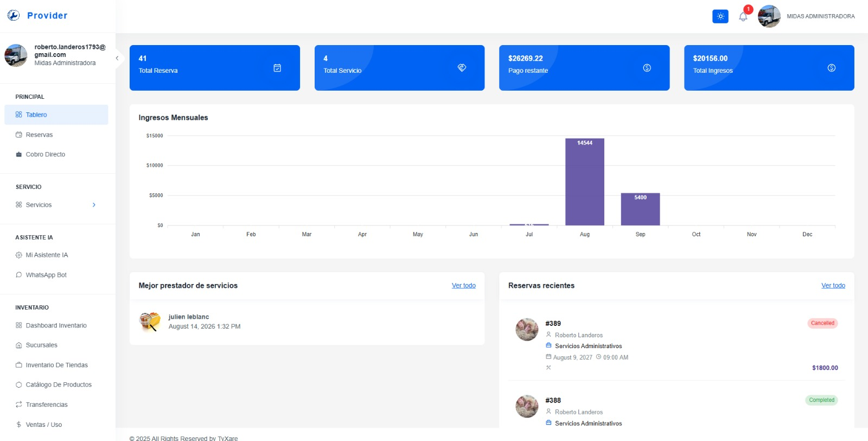Click the Transferencias arrows icon
This screenshot has height=441, width=868.
tap(19, 405)
